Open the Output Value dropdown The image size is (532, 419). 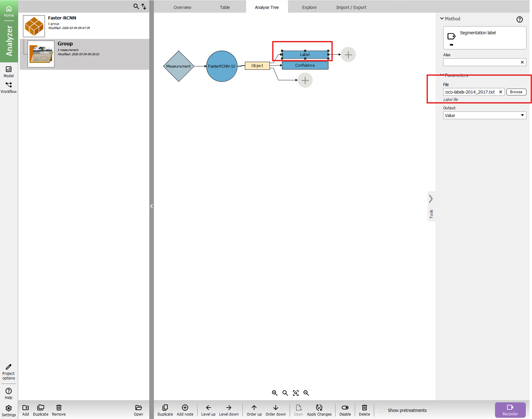click(x=484, y=115)
